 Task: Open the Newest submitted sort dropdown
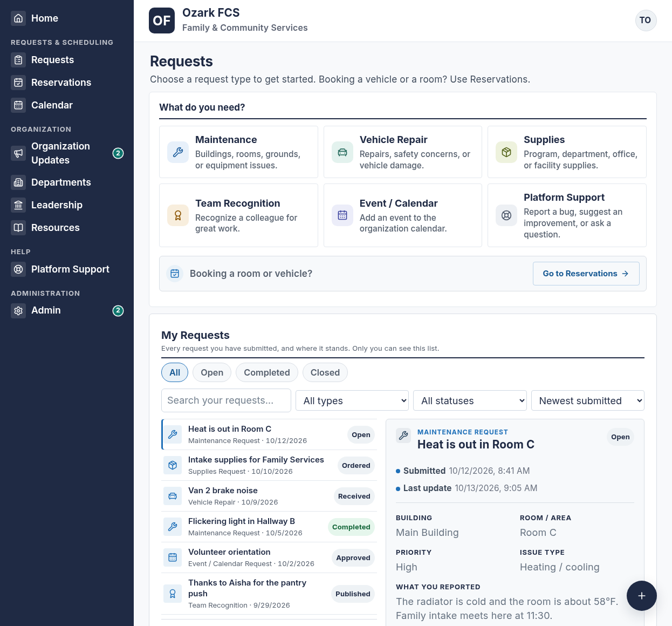point(588,400)
